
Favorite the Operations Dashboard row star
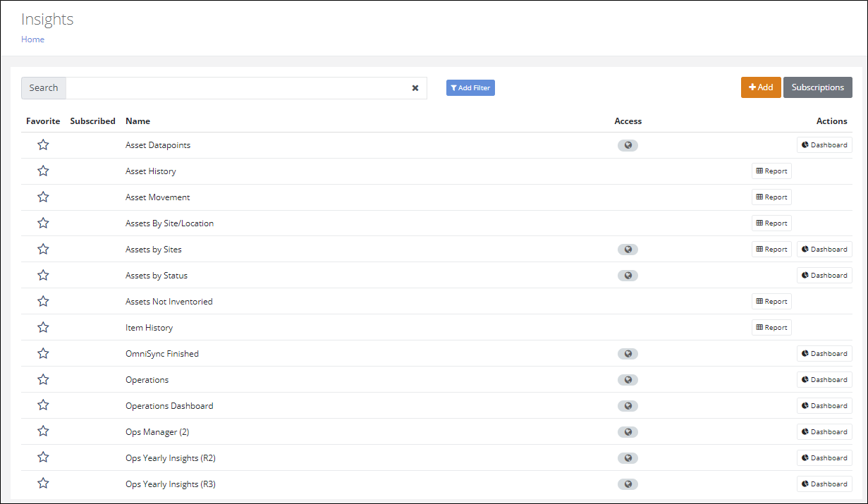coord(43,406)
